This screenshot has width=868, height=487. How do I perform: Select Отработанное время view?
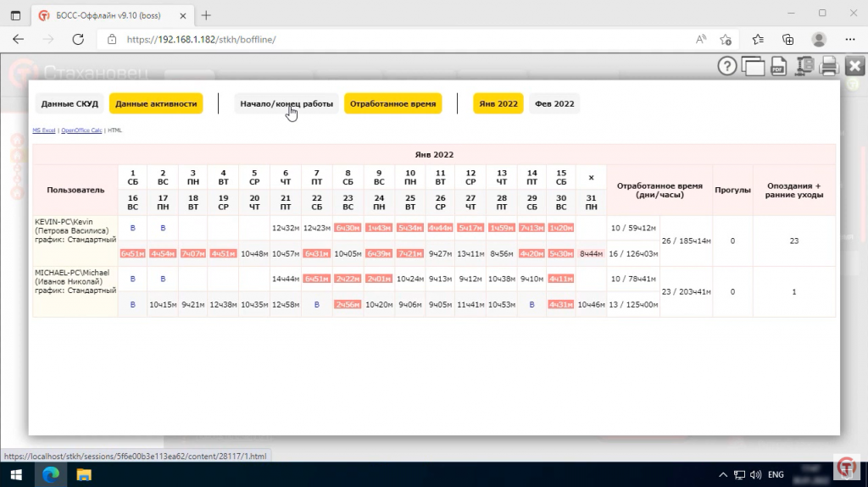pos(393,103)
